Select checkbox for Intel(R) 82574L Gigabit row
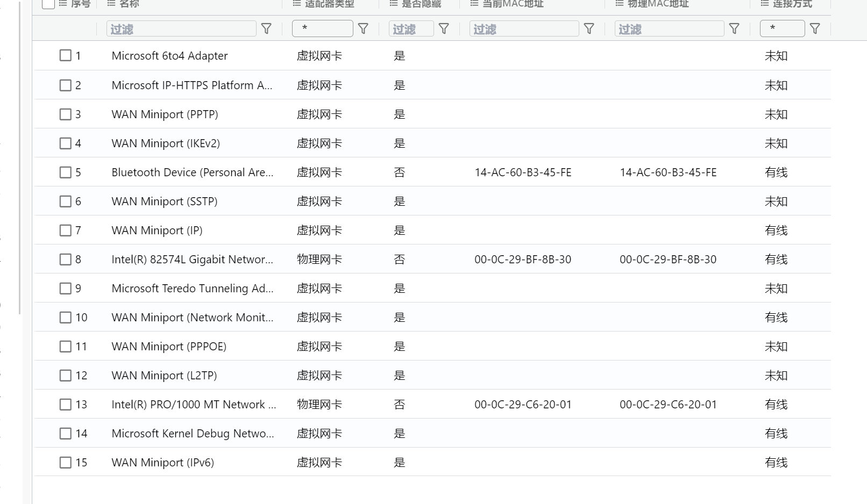The image size is (867, 504). click(x=66, y=260)
